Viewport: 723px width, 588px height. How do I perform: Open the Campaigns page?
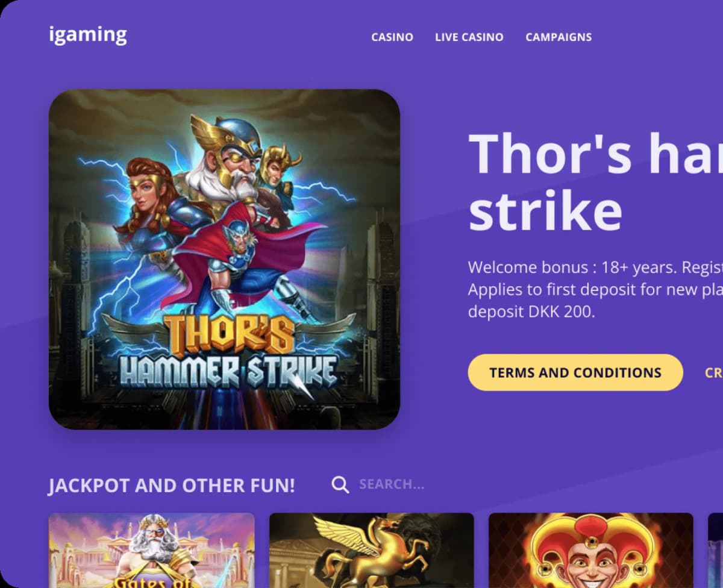[559, 37]
